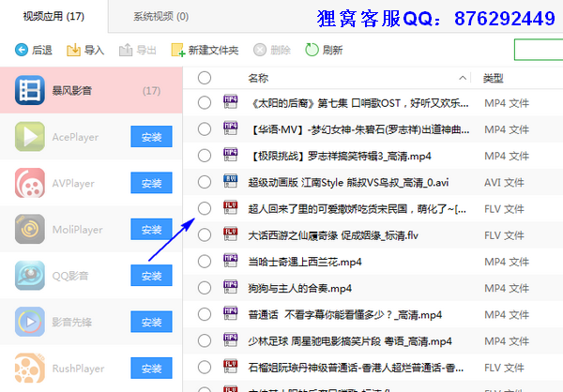Select checkbox for 少林足球 video
563x392 pixels.
coord(205,340)
